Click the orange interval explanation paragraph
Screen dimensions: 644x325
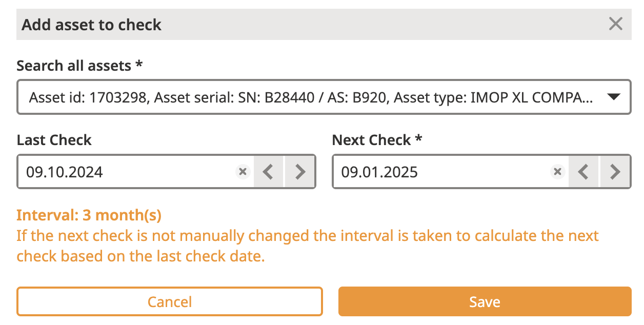pyautogui.click(x=308, y=246)
